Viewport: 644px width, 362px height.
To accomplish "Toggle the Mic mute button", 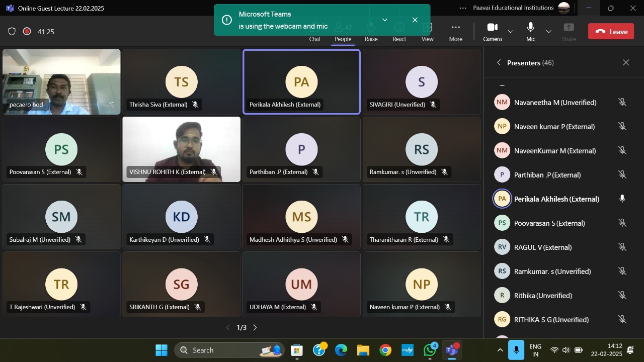I will (x=530, y=31).
